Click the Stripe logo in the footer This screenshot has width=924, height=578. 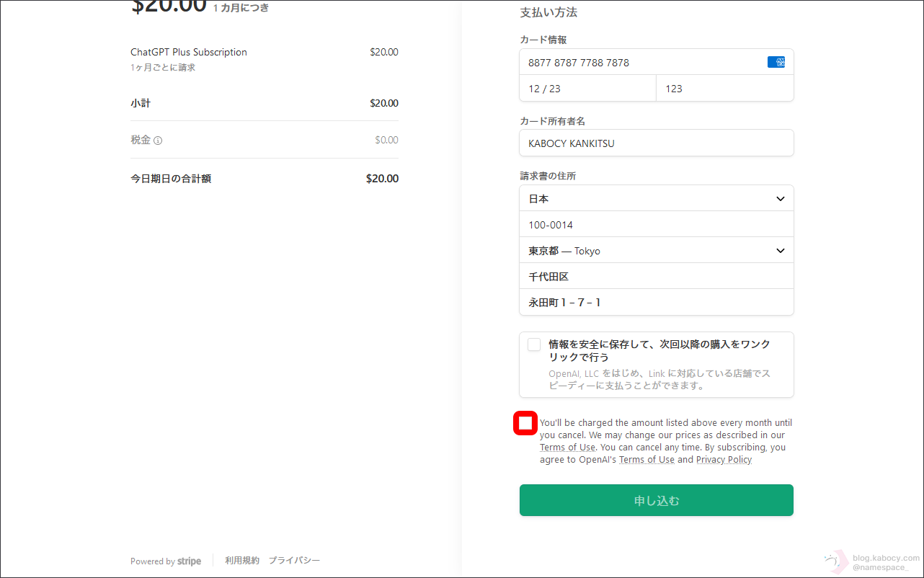[x=190, y=561]
